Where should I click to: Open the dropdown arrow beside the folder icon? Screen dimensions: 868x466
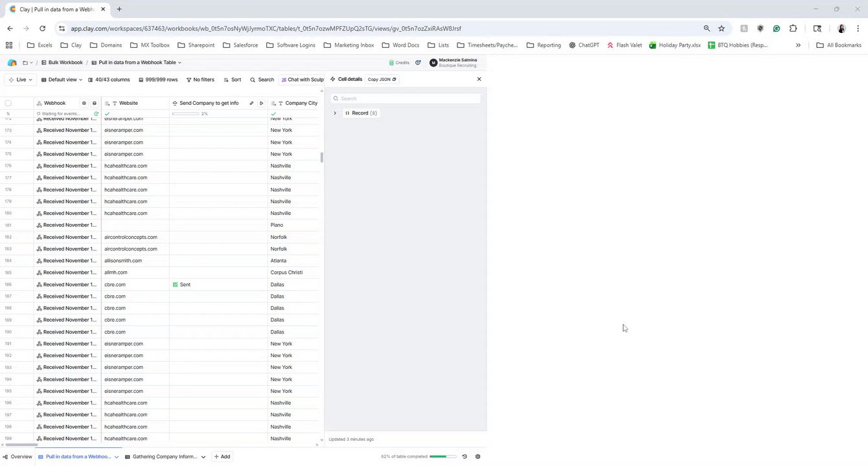tap(32, 63)
